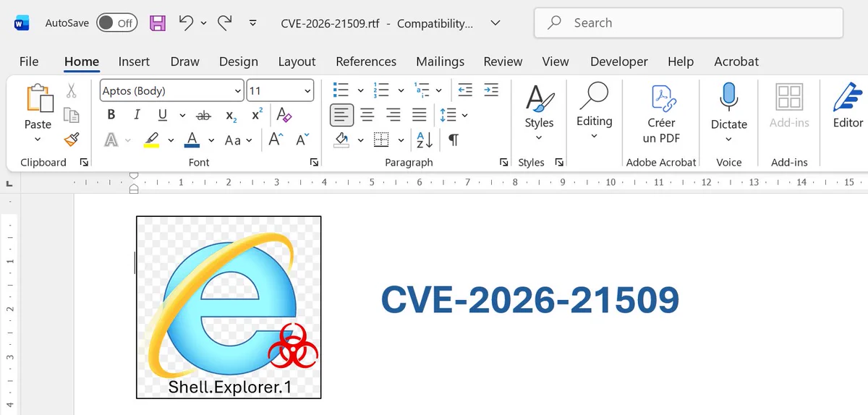Toggle Center alignment
The width and height of the screenshot is (868, 415).
(x=367, y=115)
